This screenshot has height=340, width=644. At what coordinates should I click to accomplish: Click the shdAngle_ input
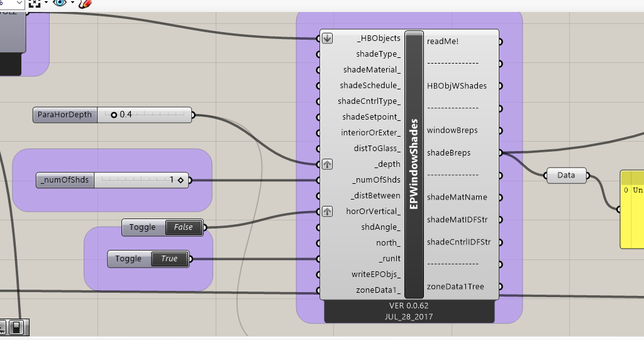[380, 227]
